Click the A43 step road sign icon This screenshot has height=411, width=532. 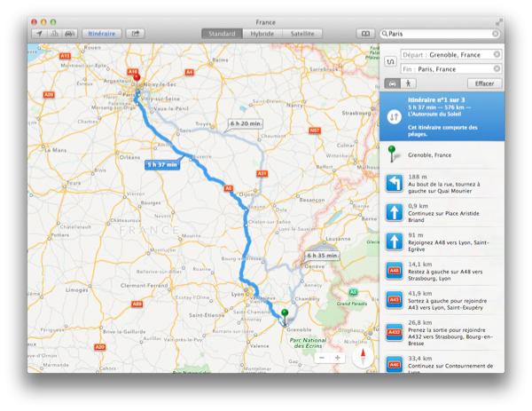point(394,300)
